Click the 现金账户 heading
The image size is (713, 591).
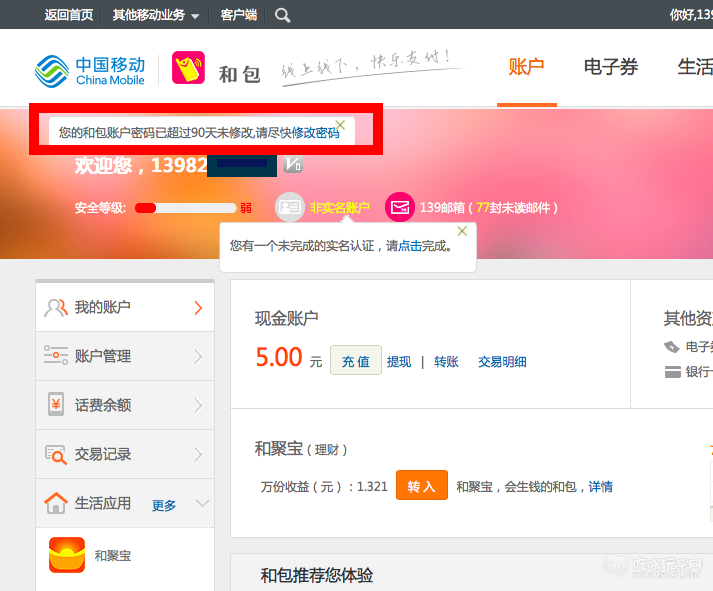click(x=286, y=318)
